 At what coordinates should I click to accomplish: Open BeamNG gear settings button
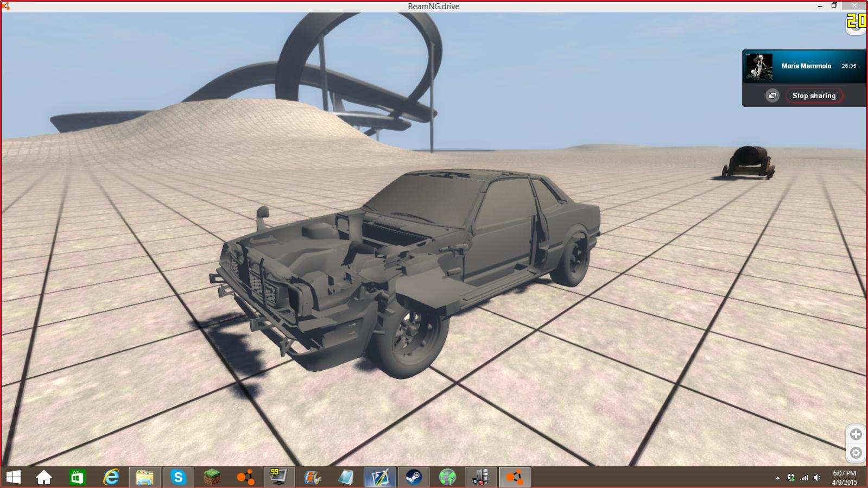(856, 453)
